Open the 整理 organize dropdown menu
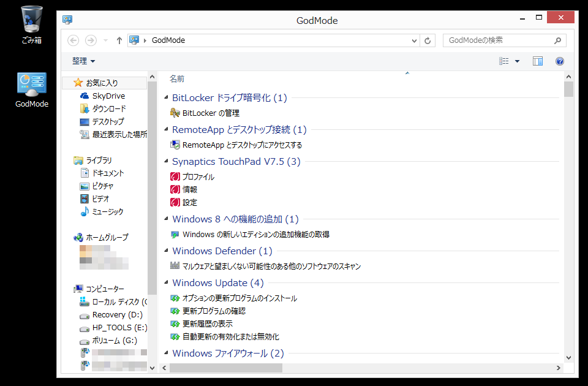This screenshot has height=386, width=588. tap(83, 61)
